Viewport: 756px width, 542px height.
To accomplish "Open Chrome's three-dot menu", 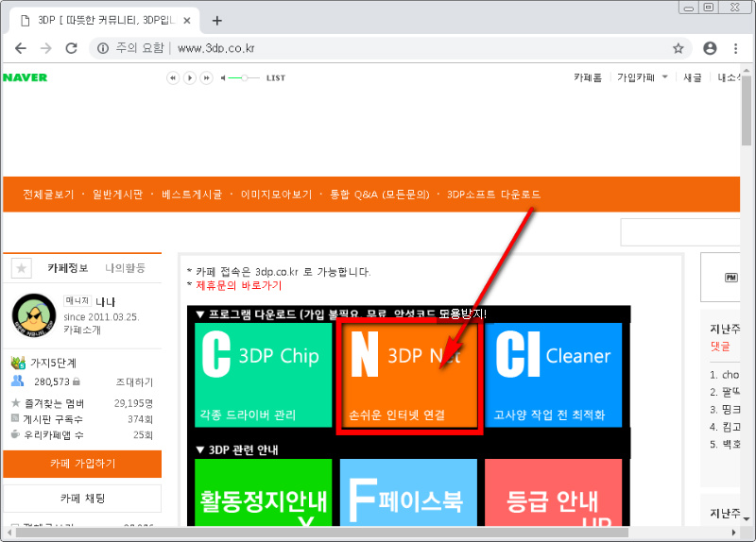I will tap(735, 48).
